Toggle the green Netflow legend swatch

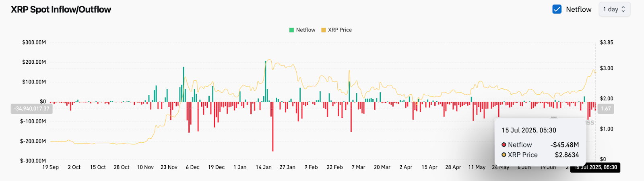click(291, 30)
